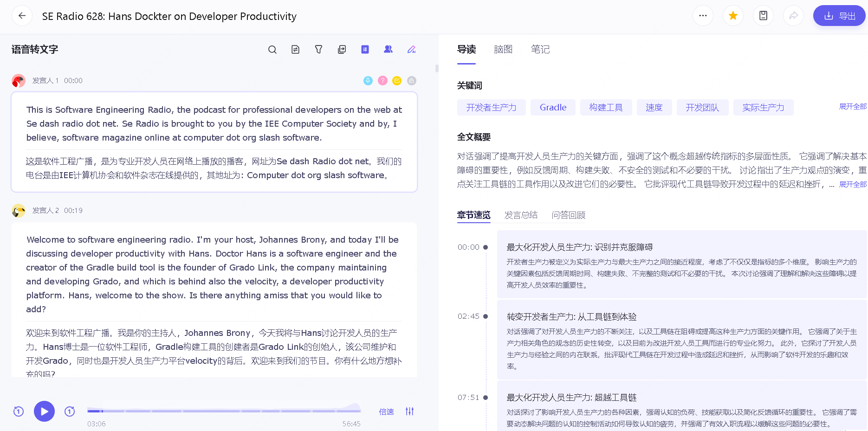Switch to the 问答回顾 tab
868x431 pixels.
tap(569, 215)
